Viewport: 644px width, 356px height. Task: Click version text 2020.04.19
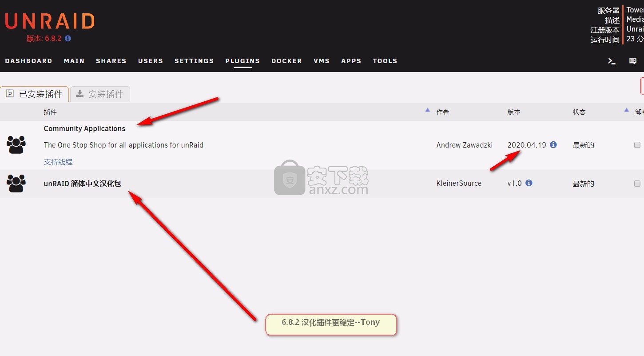click(527, 145)
